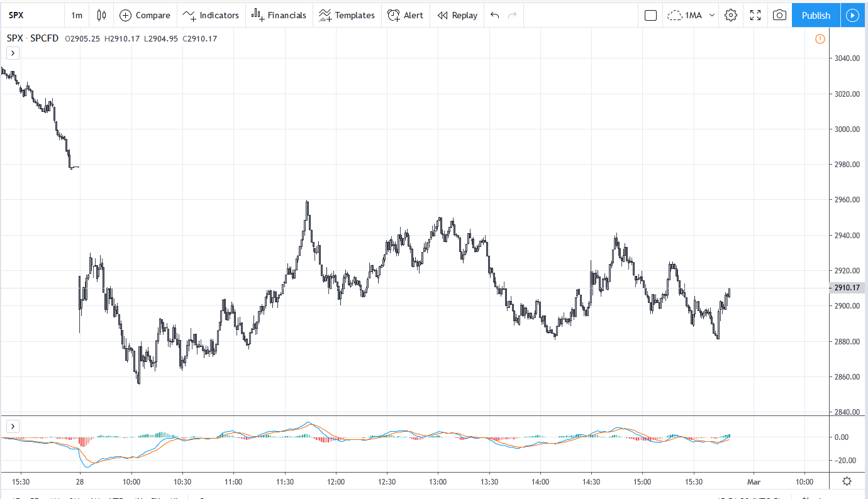
Task: Click the orange data warning icon
Action: point(820,39)
